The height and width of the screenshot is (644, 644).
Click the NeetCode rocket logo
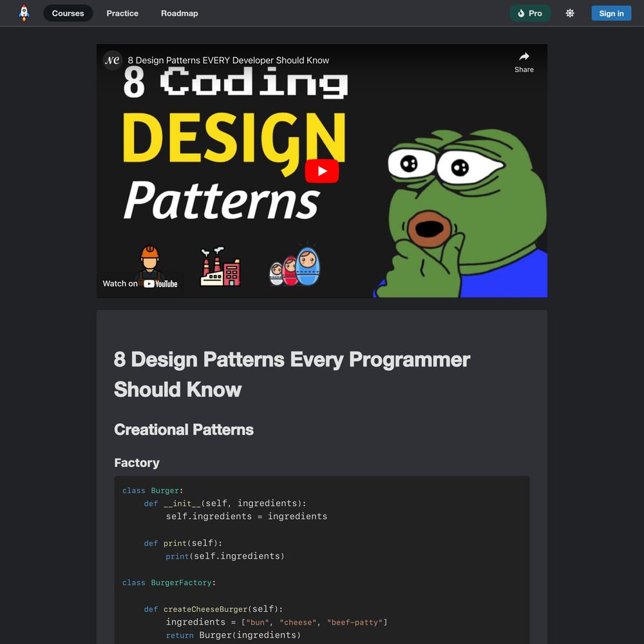[x=24, y=13]
